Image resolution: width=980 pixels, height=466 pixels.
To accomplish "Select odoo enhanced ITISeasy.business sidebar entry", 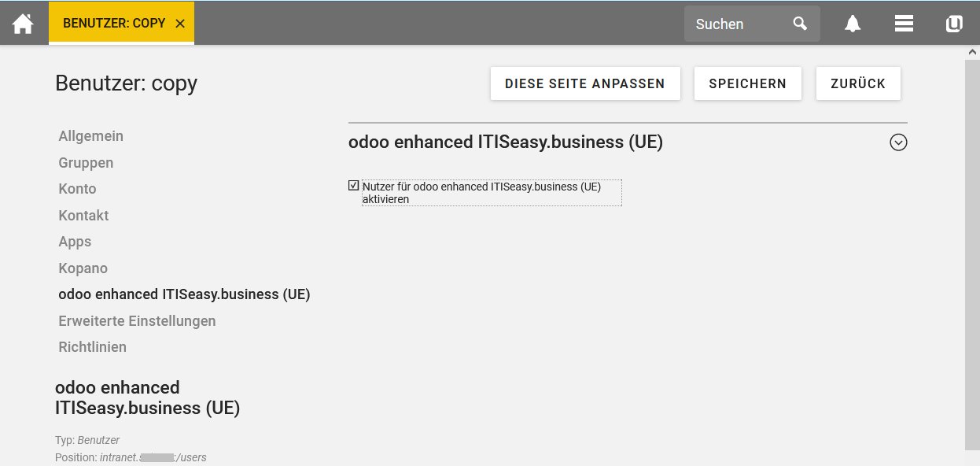I will (184, 294).
